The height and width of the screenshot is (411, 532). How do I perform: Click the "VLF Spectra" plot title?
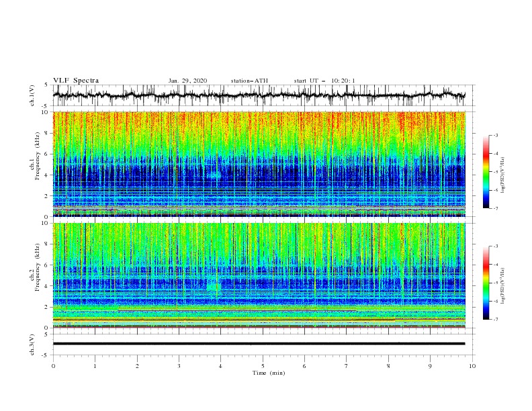click(x=76, y=81)
